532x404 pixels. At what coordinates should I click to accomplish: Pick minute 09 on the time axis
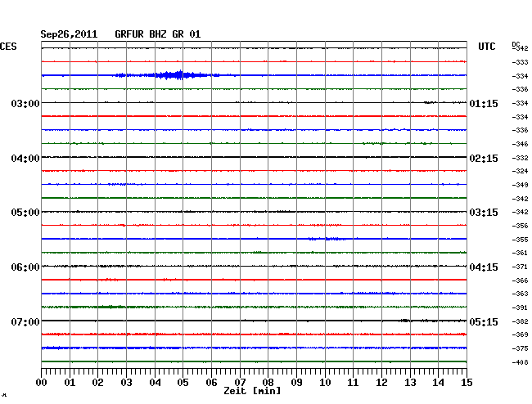pyautogui.click(x=296, y=383)
